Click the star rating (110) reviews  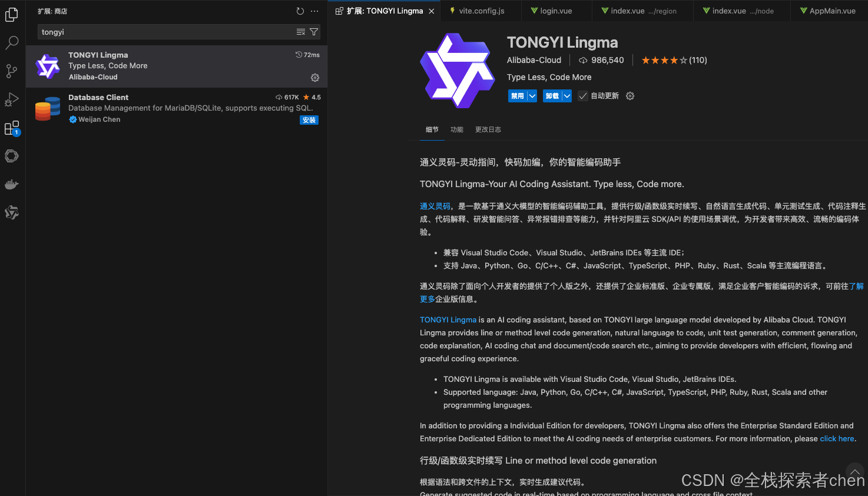pyautogui.click(x=674, y=60)
